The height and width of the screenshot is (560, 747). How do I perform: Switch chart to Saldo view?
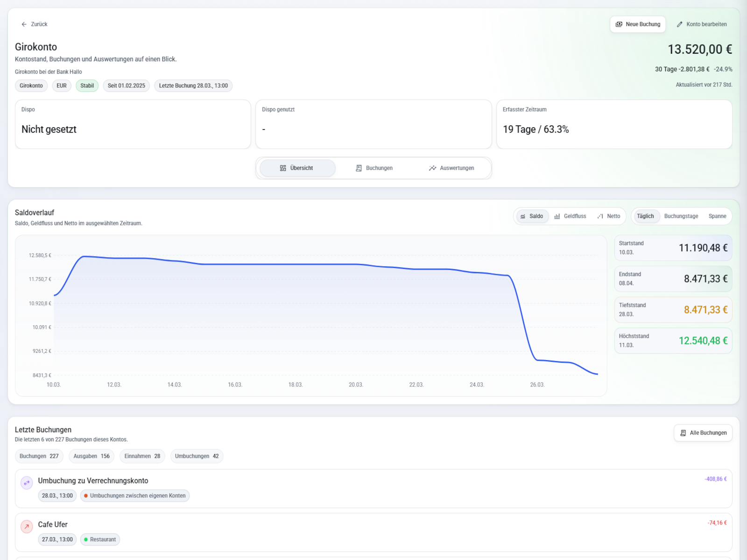[x=532, y=217]
